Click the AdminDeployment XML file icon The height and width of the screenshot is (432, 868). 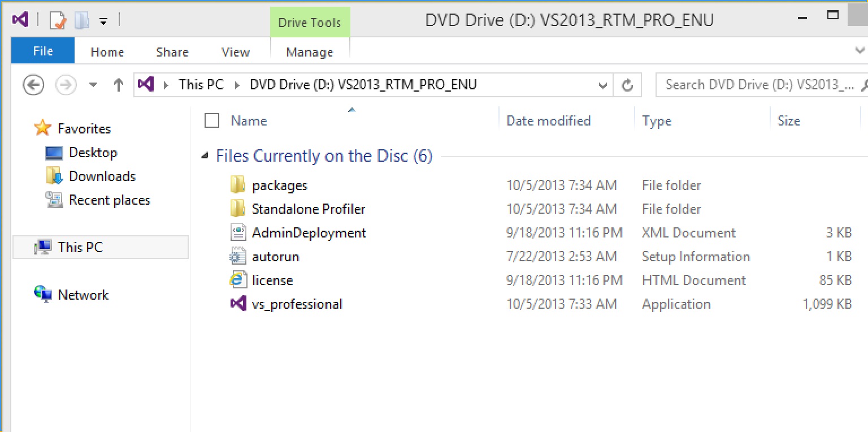(x=238, y=232)
